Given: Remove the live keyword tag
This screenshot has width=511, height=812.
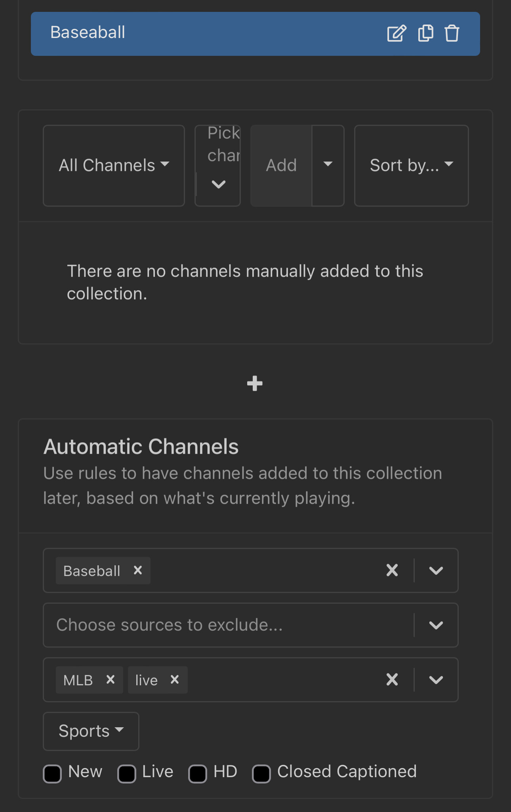Looking at the screenshot, I should click(175, 679).
